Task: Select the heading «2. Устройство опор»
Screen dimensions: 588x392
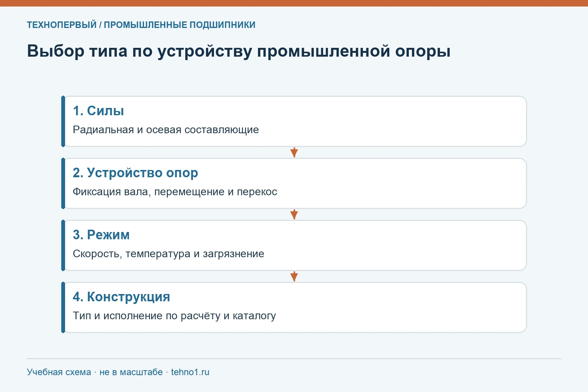Action: [x=136, y=173]
